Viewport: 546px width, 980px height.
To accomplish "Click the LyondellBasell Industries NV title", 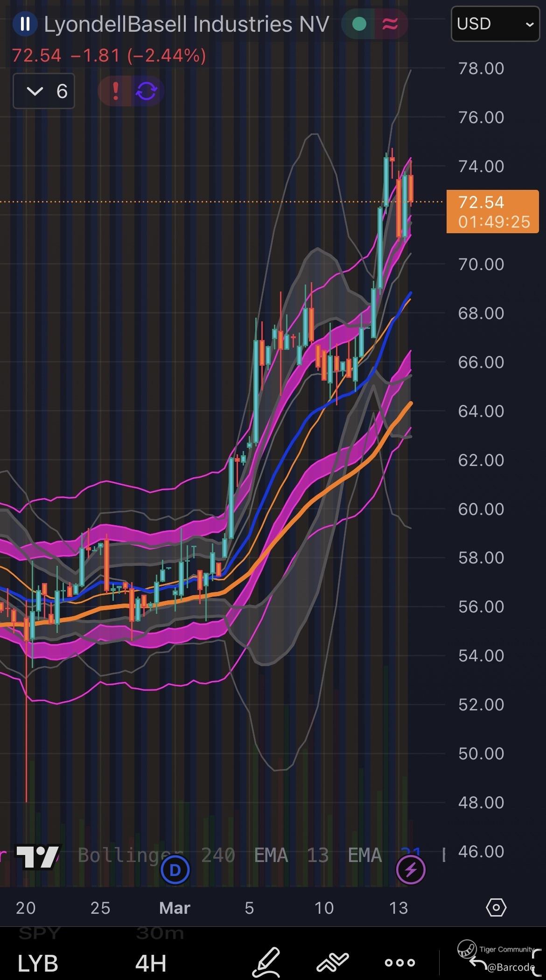I will click(x=187, y=24).
